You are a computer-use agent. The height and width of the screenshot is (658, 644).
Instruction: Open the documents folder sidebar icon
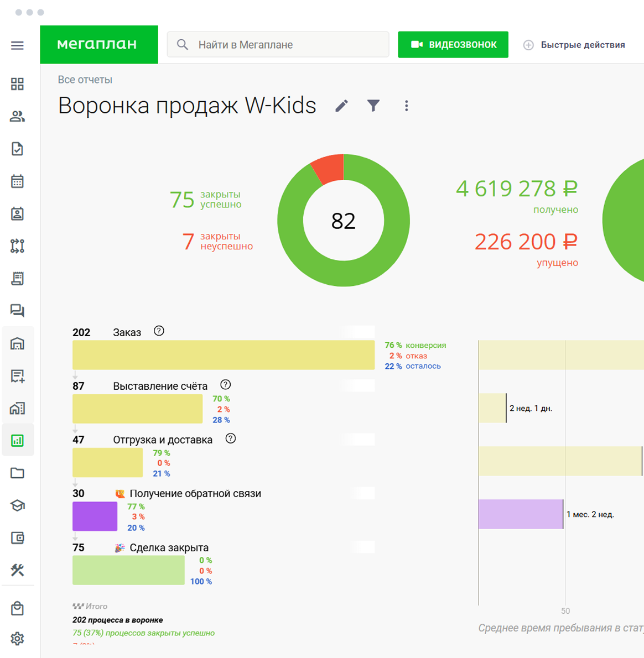(x=17, y=473)
